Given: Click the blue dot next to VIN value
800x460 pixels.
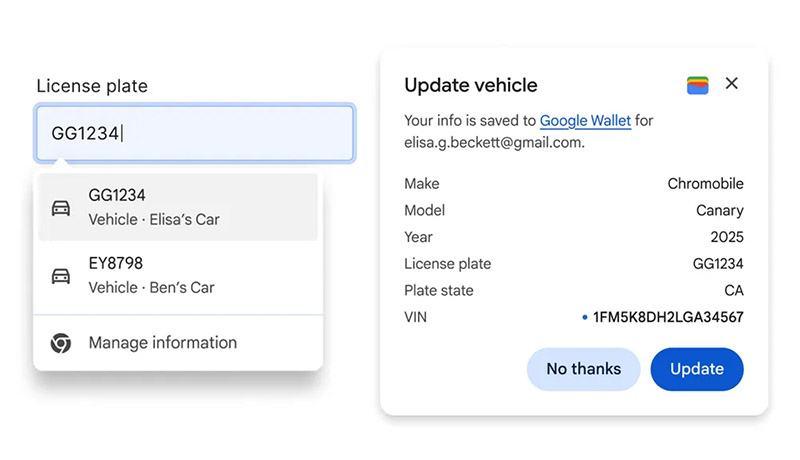Looking at the screenshot, I should click(x=584, y=318).
